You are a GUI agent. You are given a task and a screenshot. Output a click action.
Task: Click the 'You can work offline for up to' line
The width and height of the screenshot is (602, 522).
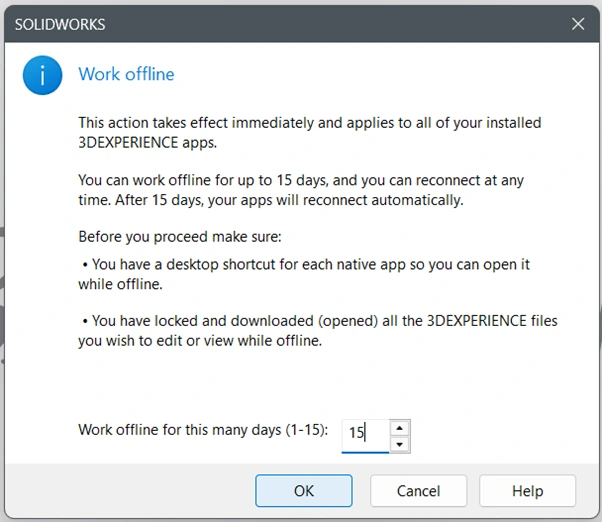click(x=301, y=180)
